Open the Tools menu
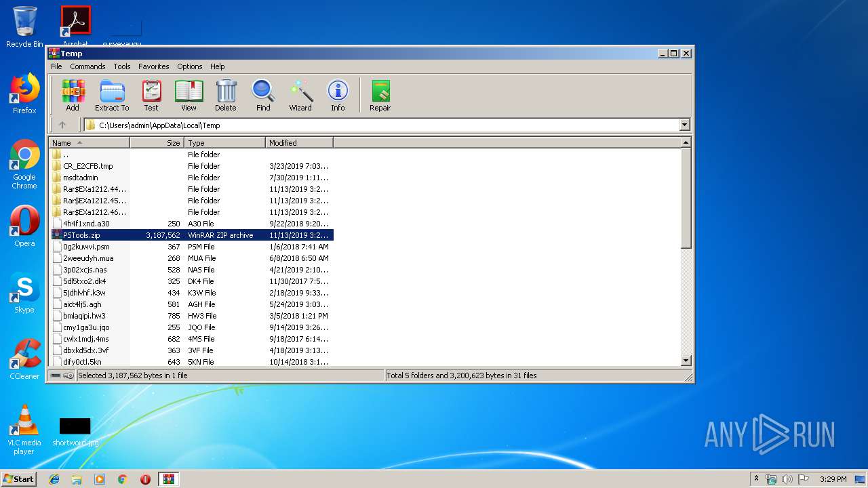868x488 pixels. click(122, 66)
